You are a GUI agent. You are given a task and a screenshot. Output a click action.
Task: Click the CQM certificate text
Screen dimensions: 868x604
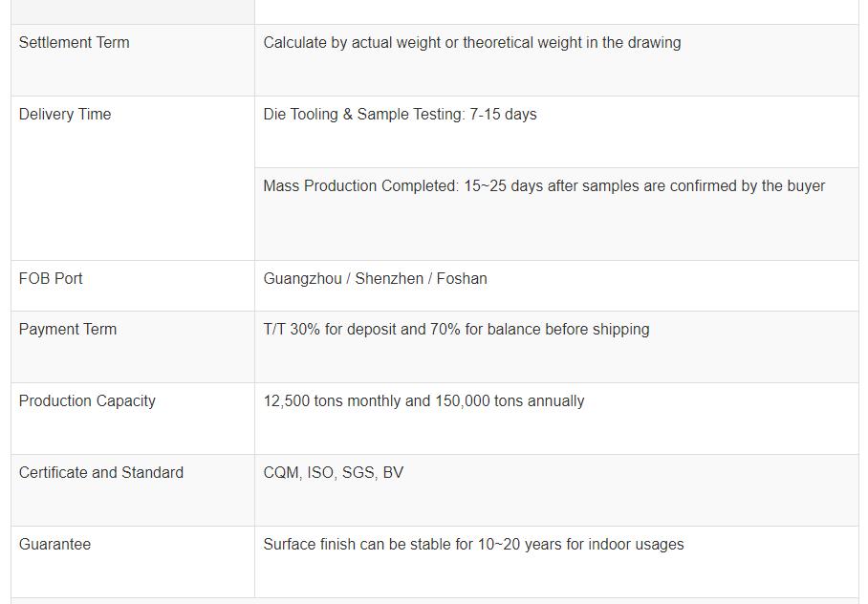pos(281,473)
